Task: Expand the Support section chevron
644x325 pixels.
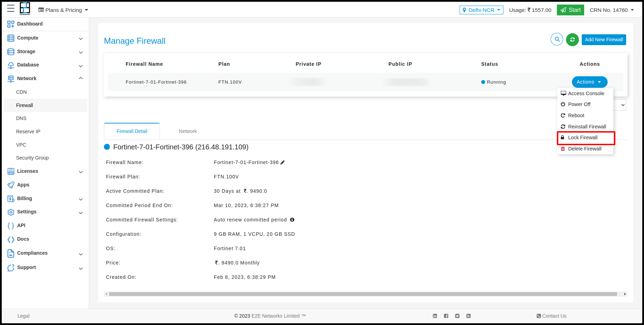Action: click(81, 268)
